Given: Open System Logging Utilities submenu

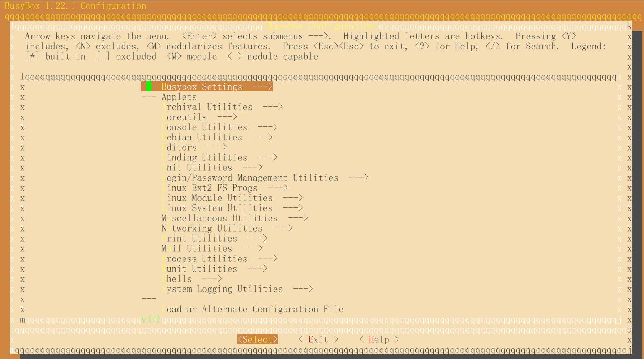Looking at the screenshot, I should point(237,289).
